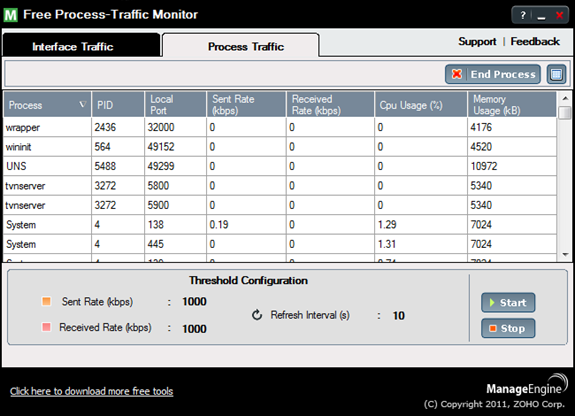This screenshot has height=416, width=575.
Task: Select System row with port 138
Action: (280, 225)
